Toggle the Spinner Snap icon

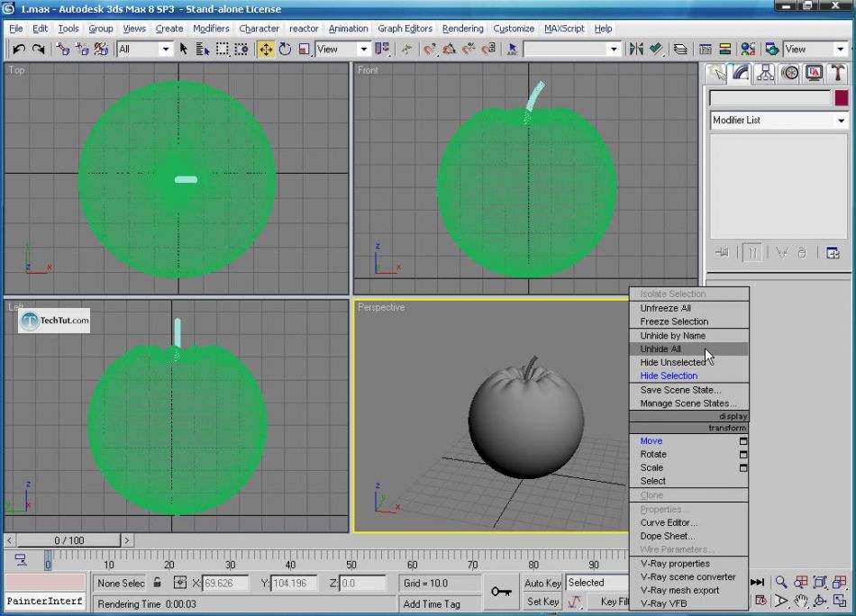pyautogui.click(x=488, y=50)
